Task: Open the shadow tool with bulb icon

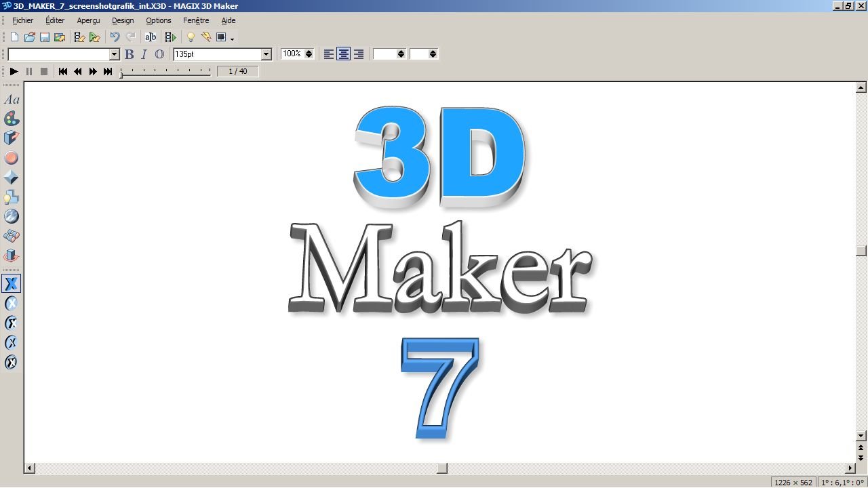Action: coord(12,197)
